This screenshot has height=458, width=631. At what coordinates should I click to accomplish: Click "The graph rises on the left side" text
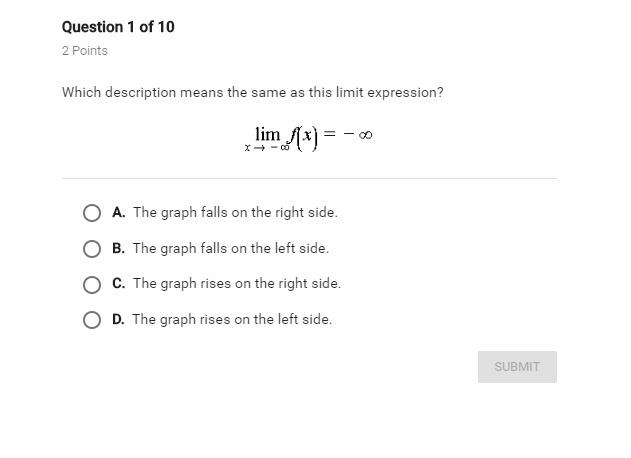click(x=232, y=320)
